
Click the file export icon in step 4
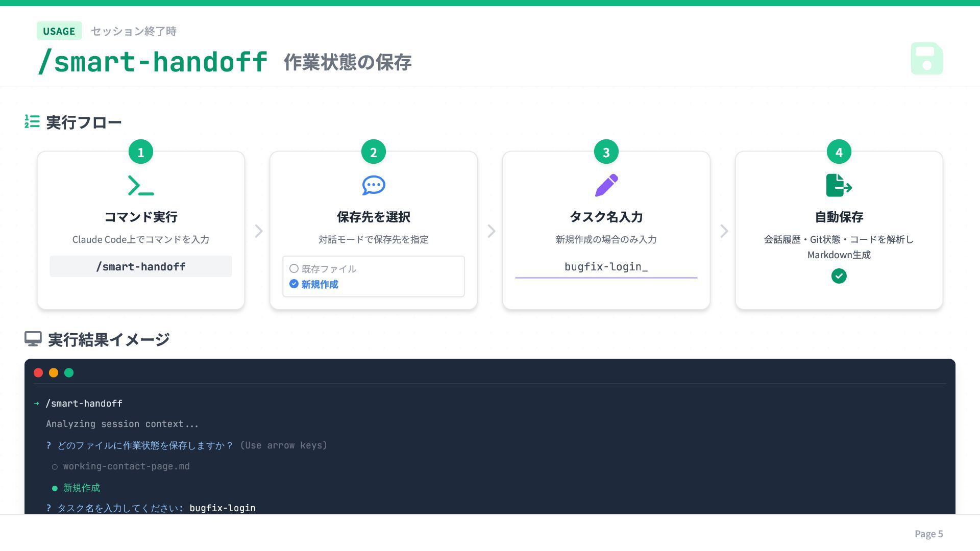(x=839, y=185)
